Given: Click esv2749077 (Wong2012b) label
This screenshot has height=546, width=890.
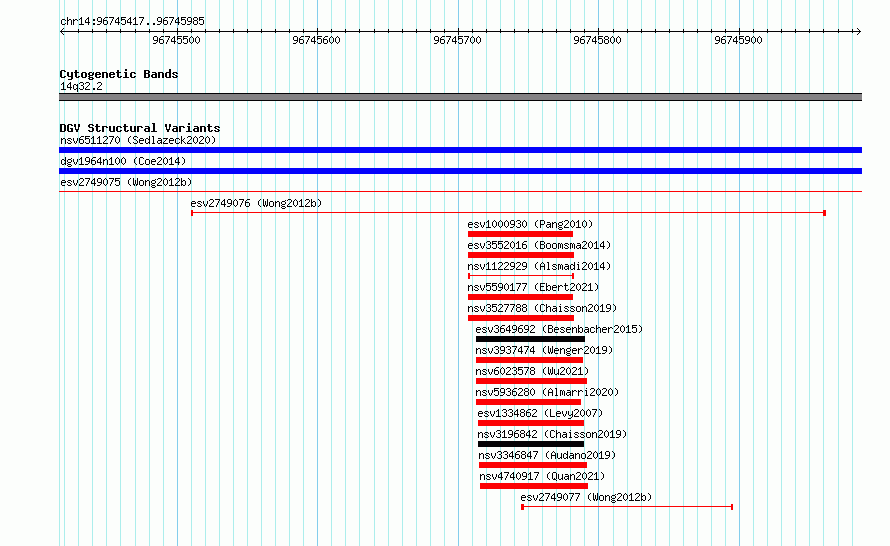Looking at the screenshot, I should click(586, 497).
